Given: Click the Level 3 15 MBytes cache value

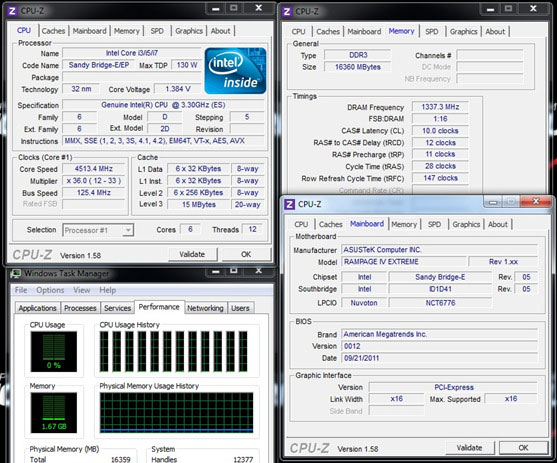Looking at the screenshot, I should [x=199, y=205].
